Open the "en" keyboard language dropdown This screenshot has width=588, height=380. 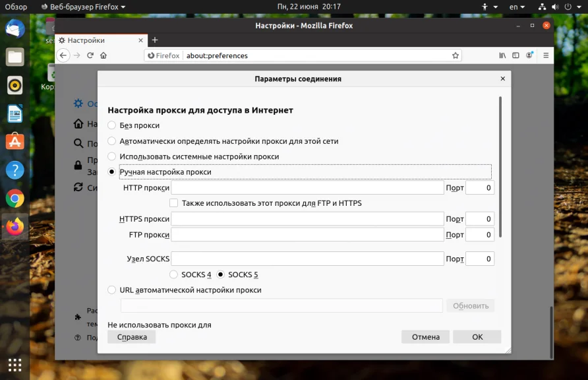[x=517, y=7]
